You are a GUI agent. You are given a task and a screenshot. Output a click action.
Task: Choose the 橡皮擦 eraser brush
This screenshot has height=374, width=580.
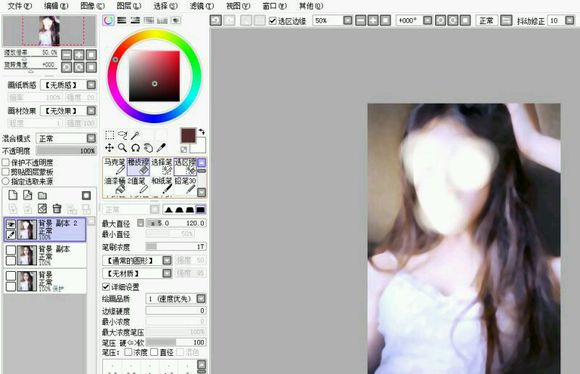pyautogui.click(x=138, y=166)
